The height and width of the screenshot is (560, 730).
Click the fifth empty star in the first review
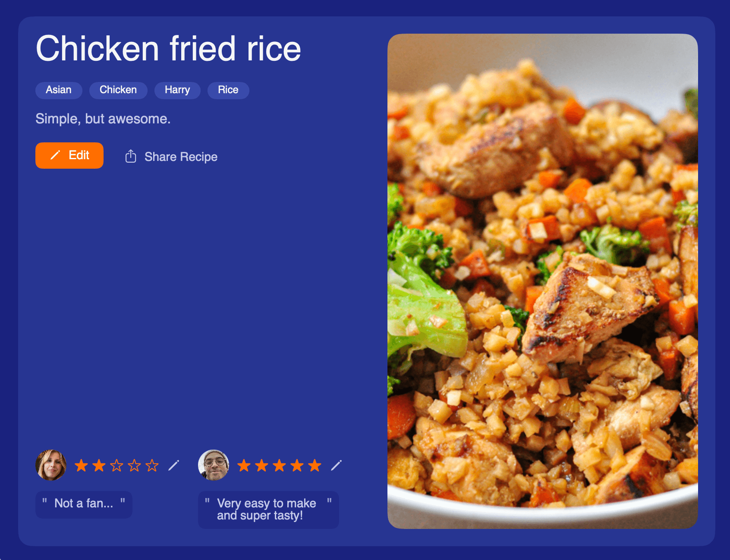coord(152,466)
